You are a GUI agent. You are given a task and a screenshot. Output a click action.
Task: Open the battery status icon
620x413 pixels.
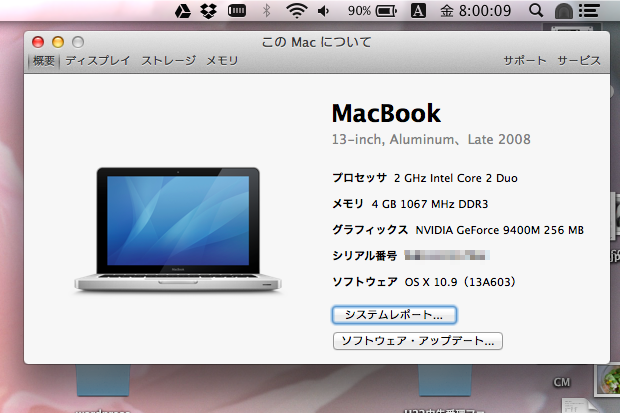(386, 11)
